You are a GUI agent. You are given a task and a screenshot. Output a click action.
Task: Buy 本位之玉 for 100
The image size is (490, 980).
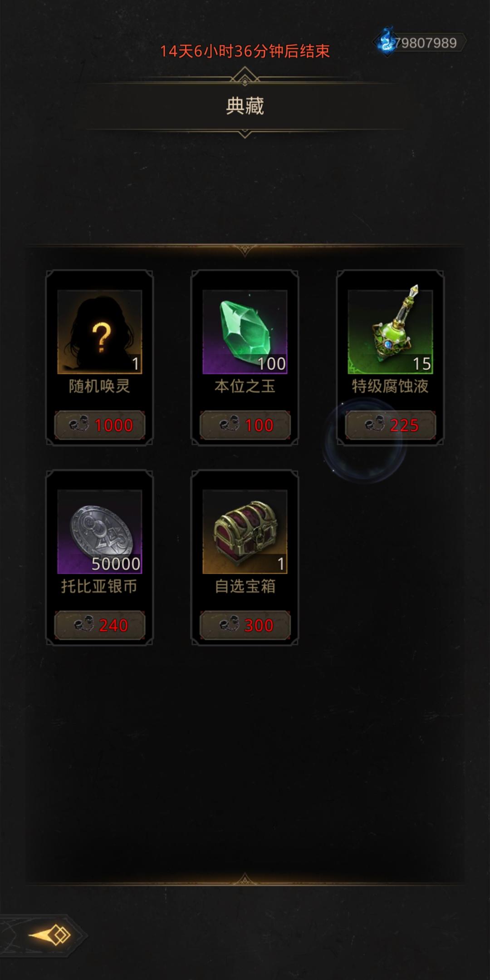click(x=245, y=426)
